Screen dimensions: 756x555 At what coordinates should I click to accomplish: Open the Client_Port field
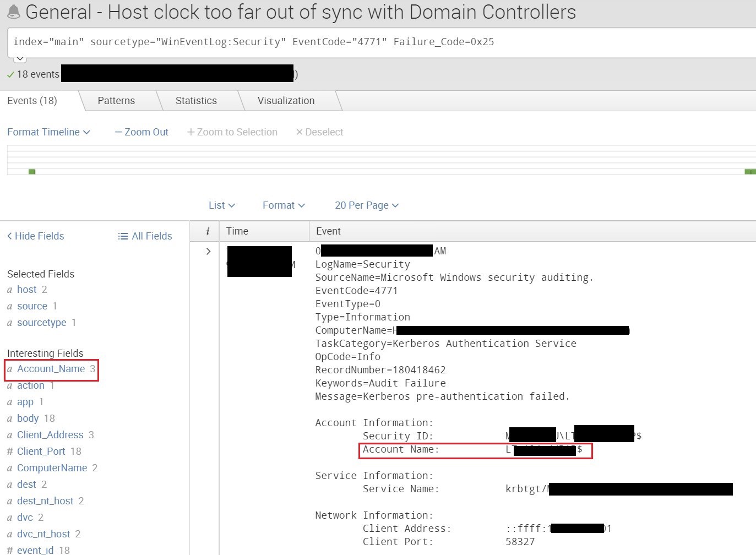[x=41, y=451]
